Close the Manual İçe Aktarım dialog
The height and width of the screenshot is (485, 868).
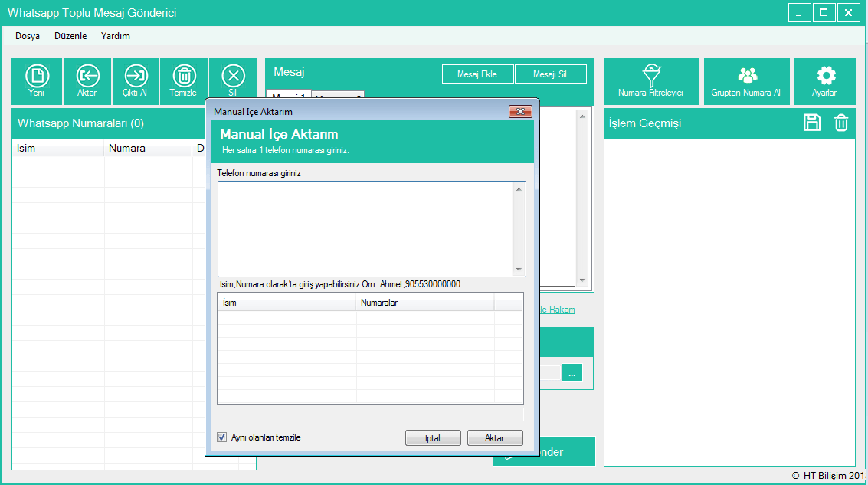(x=520, y=111)
